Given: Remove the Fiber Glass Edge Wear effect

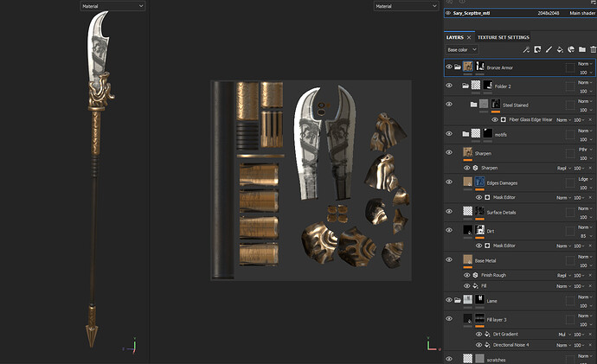Looking at the screenshot, I should (591, 120).
